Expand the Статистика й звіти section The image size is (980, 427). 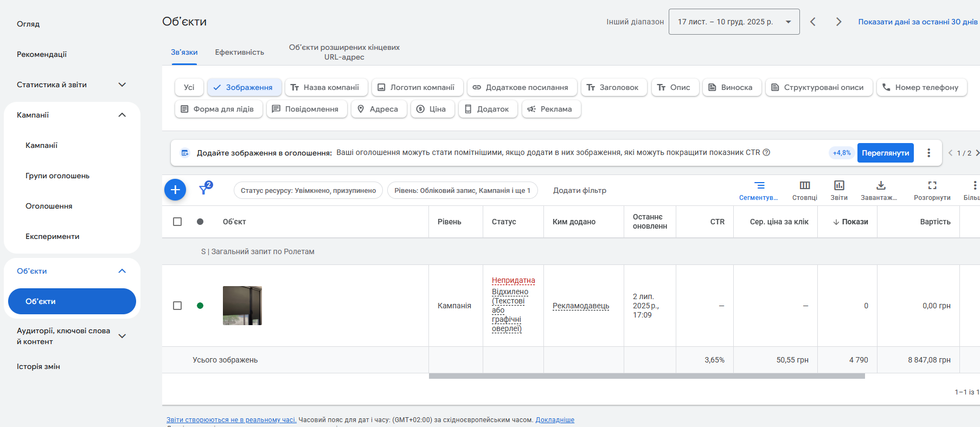pos(122,85)
